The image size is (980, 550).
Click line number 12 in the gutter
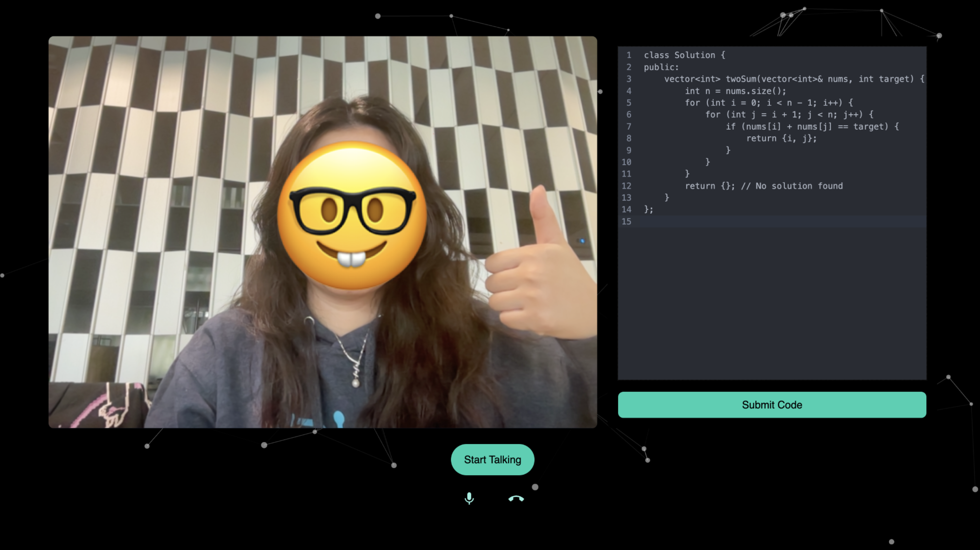tap(626, 186)
